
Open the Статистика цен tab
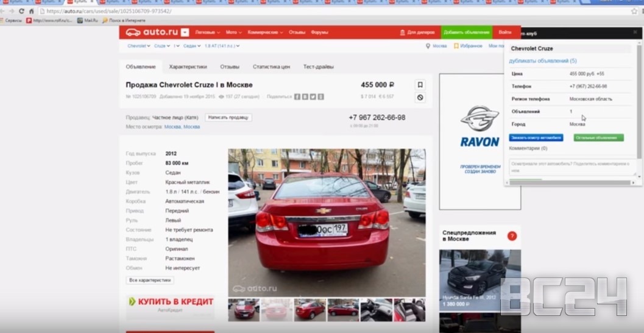271,66
